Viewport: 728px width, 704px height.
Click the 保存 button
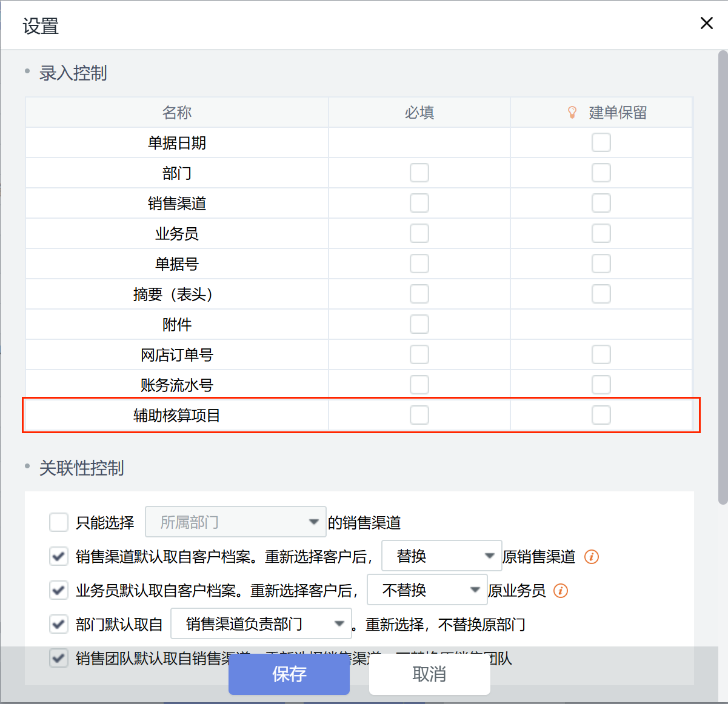pos(289,674)
